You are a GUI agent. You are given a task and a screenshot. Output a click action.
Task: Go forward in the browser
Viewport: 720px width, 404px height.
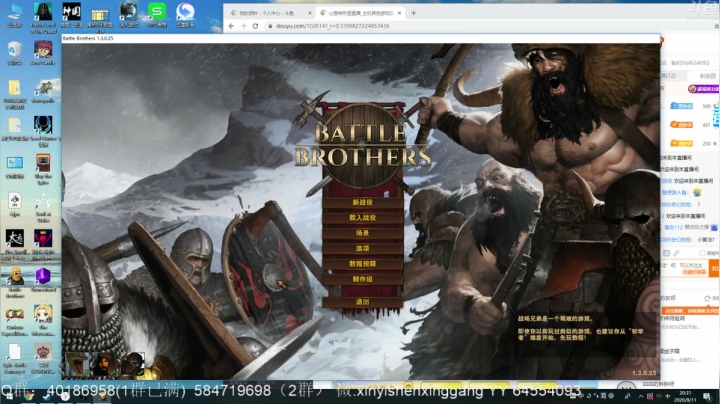tap(243, 26)
